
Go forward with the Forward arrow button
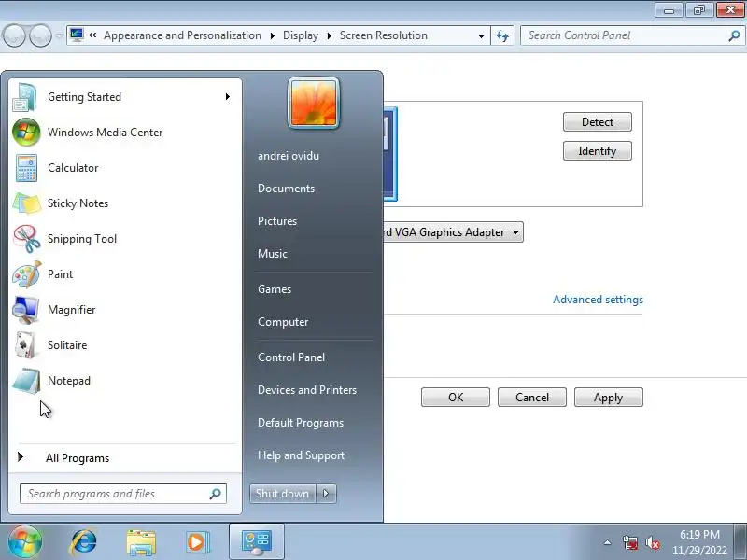click(x=40, y=35)
